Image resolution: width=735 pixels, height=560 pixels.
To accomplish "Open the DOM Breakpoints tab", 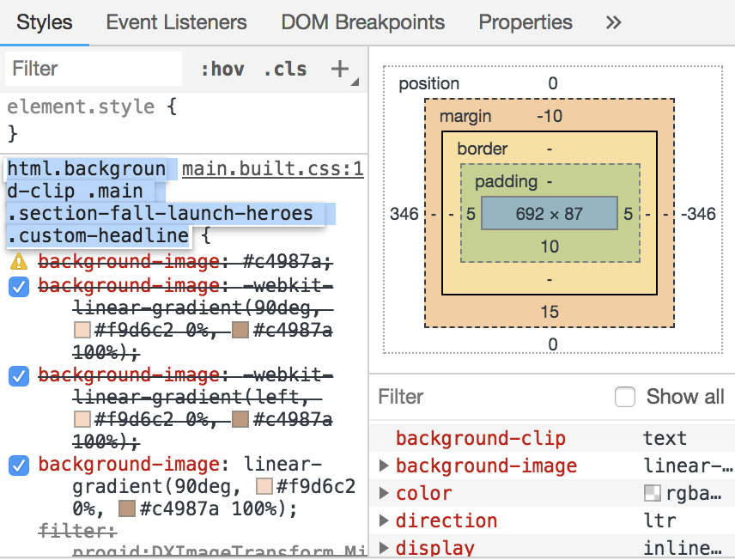I will click(363, 22).
